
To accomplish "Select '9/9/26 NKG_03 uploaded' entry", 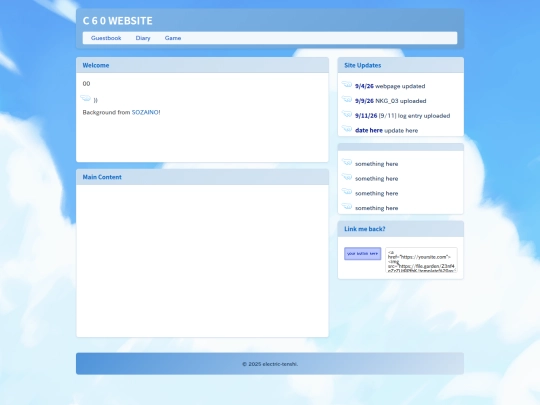I will click(x=391, y=101).
